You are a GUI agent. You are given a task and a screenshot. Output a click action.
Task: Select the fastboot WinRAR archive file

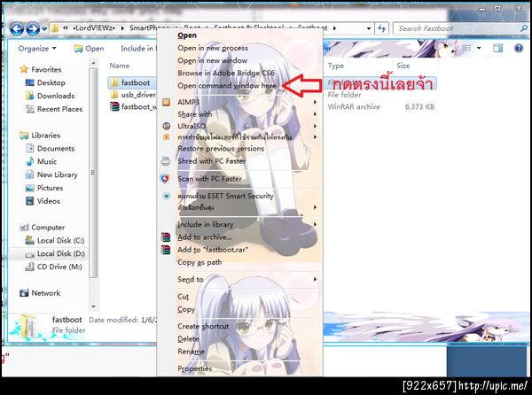pos(133,107)
